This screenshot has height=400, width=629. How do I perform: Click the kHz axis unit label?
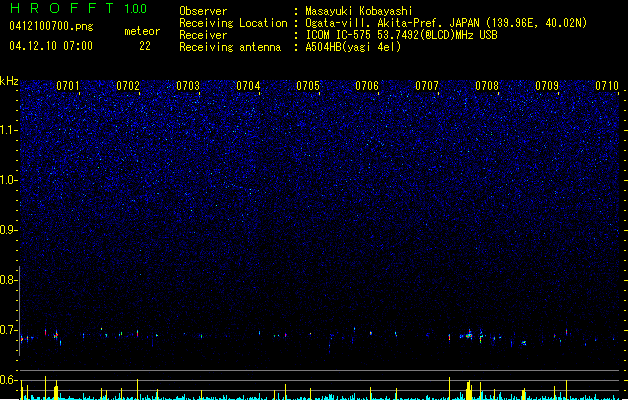tap(9, 81)
